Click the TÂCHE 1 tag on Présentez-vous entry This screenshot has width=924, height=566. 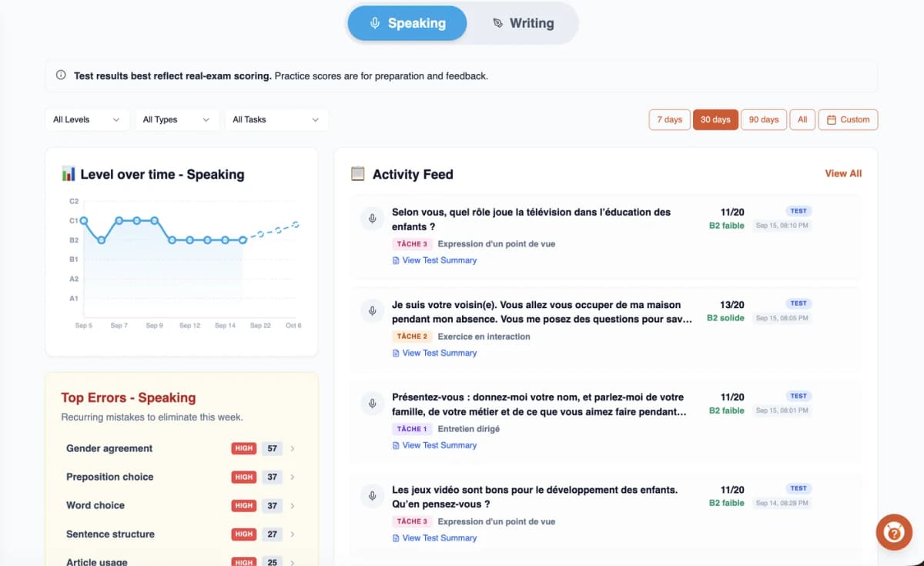pyautogui.click(x=411, y=429)
